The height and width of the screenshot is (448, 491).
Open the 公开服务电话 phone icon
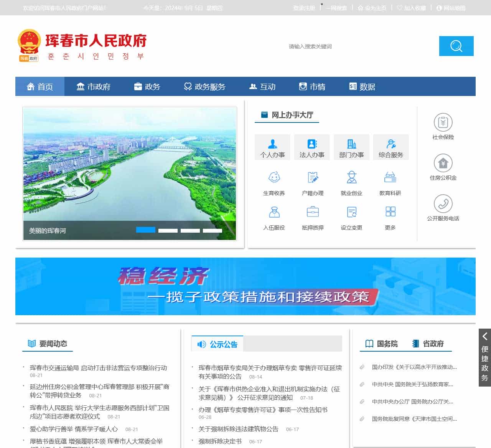click(443, 204)
